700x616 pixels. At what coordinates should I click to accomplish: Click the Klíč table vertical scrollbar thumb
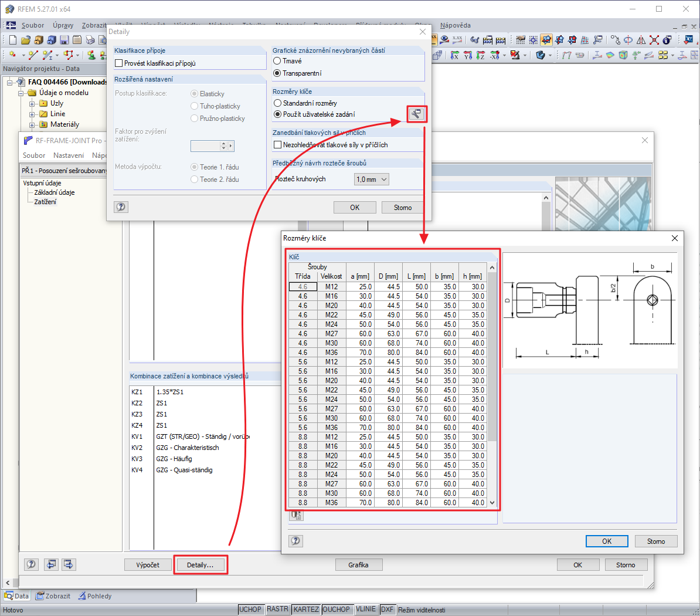pyautogui.click(x=492, y=357)
